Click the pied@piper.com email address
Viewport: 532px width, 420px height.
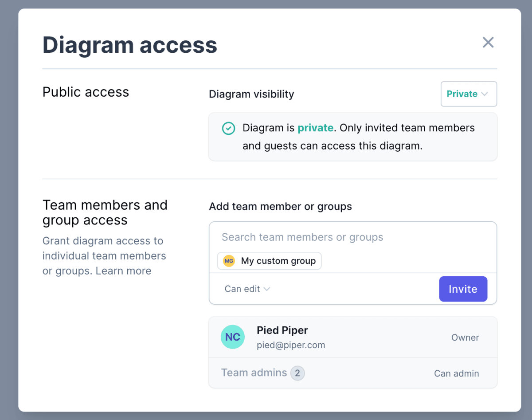pyautogui.click(x=291, y=345)
